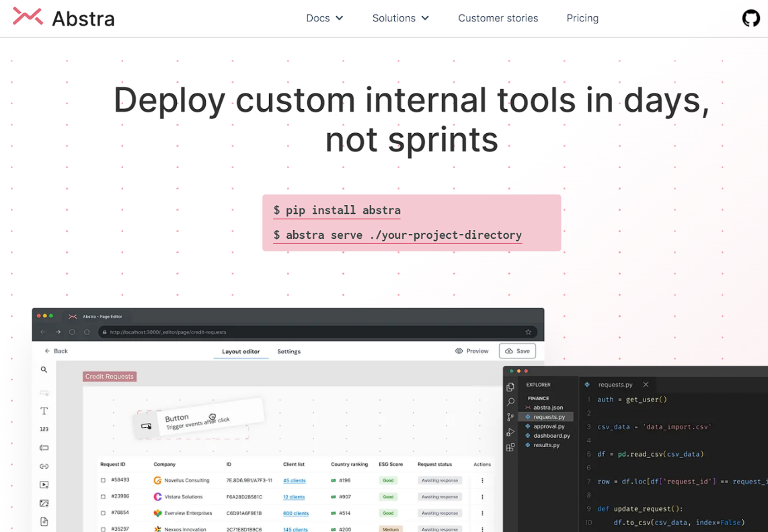Open the Search icon in code editor activity bar

510,402
